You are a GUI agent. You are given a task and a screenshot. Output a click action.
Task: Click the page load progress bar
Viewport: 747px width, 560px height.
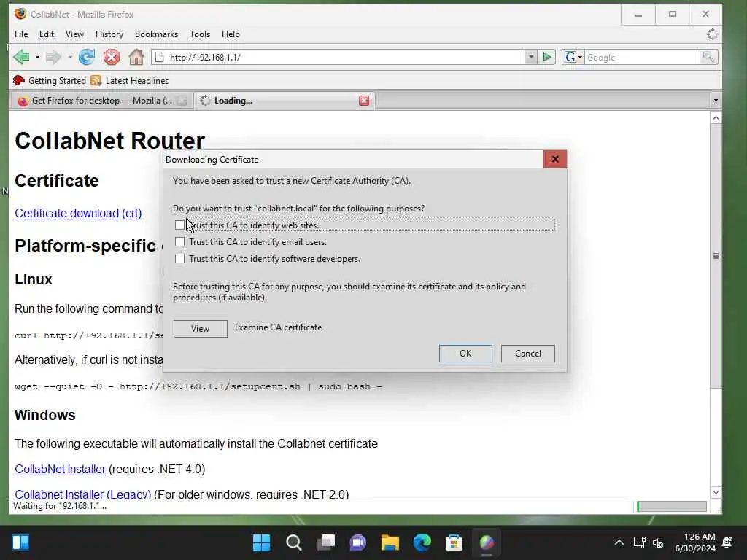pos(672,506)
